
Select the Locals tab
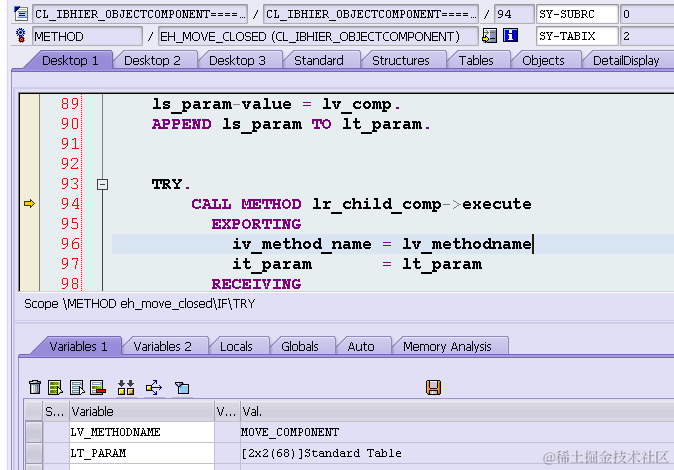point(236,347)
